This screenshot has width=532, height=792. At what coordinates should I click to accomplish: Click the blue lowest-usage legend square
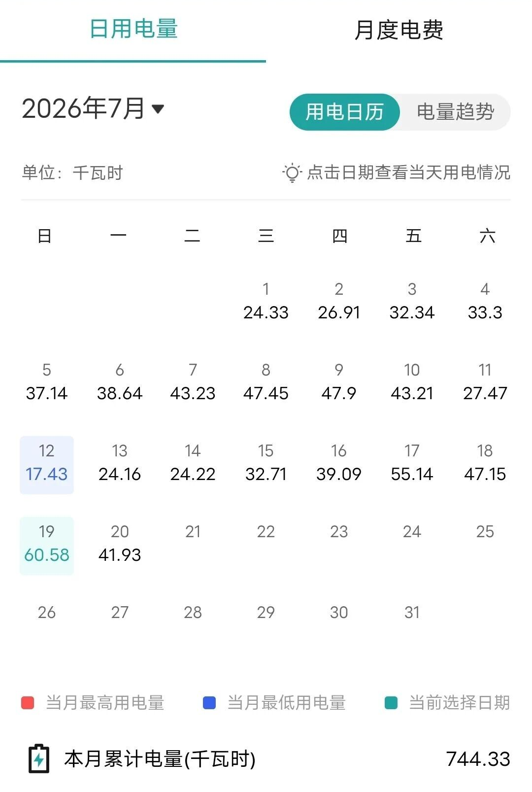coord(209,702)
